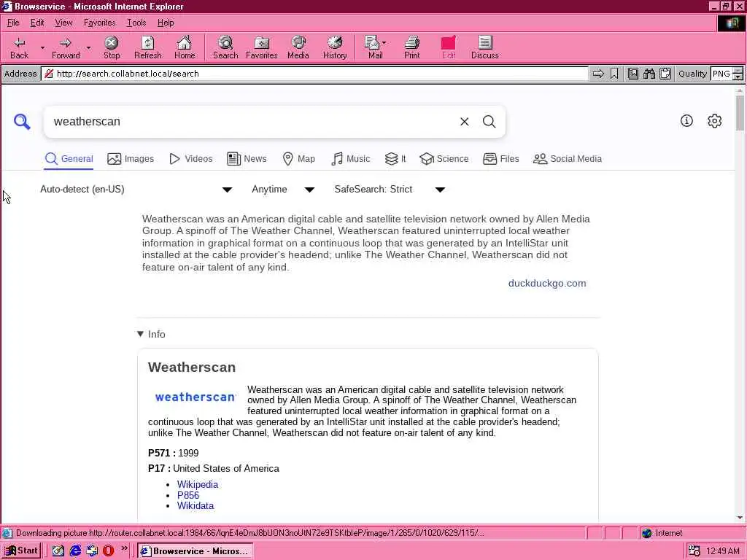Open the Mail button dropdown arrow
The width and height of the screenshot is (747, 560).
[384, 43]
